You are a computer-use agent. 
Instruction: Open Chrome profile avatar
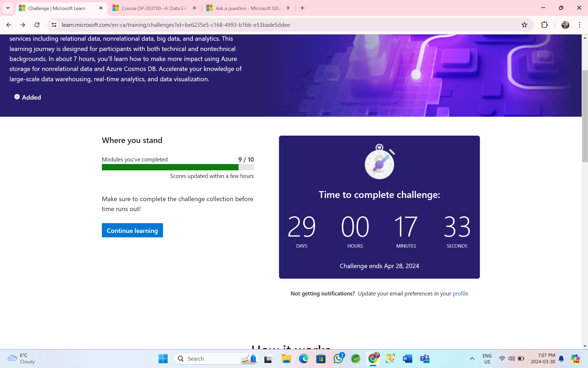click(565, 25)
